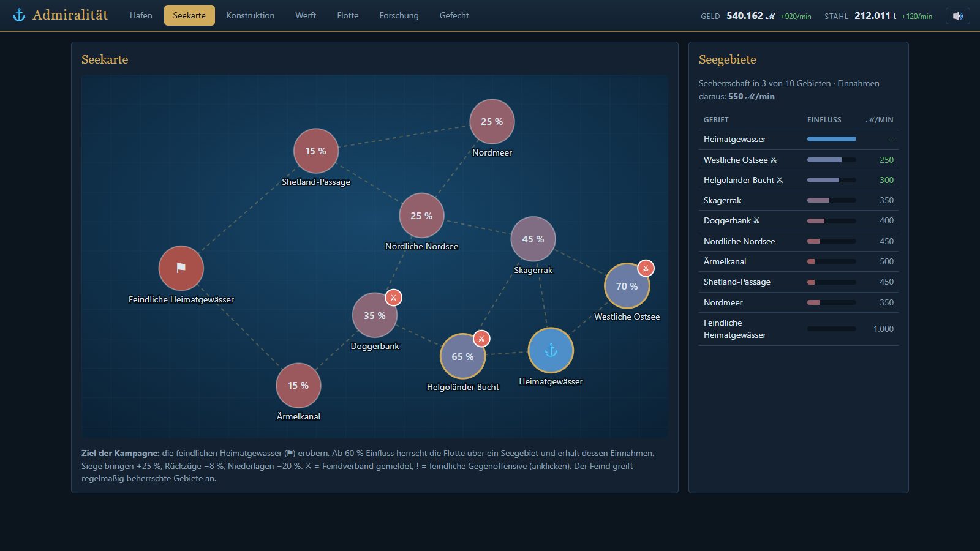The width and height of the screenshot is (980, 551).
Task: Switch to the Seekarte tab
Action: click(189, 15)
